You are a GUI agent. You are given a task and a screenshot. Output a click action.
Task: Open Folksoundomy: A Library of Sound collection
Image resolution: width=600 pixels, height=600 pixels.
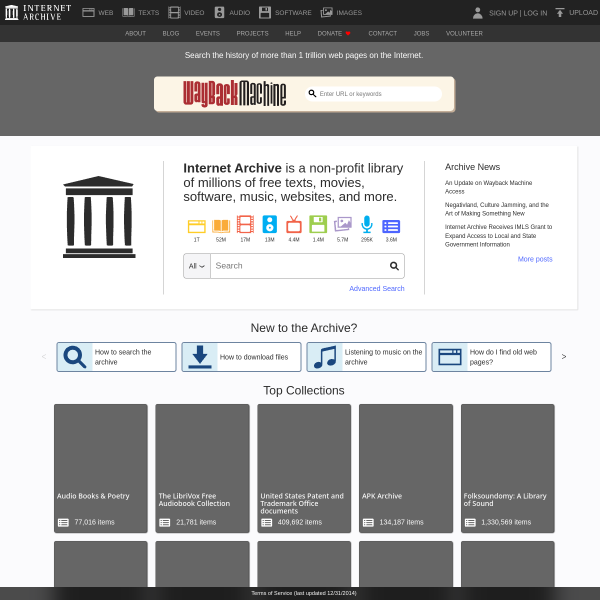coord(508,468)
